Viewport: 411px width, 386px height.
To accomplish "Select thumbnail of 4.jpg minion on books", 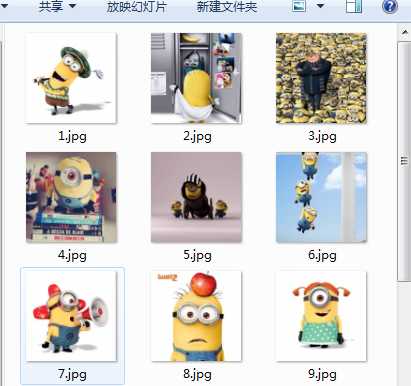I will pos(71,197).
